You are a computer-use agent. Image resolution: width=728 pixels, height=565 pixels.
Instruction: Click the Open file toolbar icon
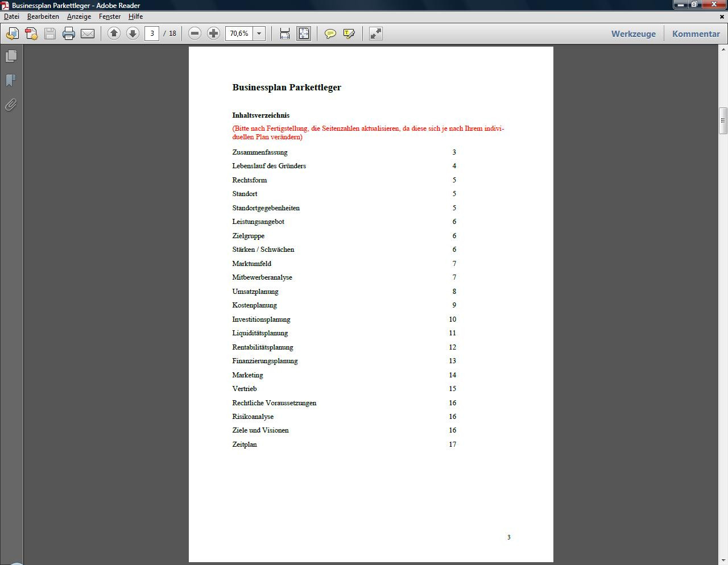(12, 34)
